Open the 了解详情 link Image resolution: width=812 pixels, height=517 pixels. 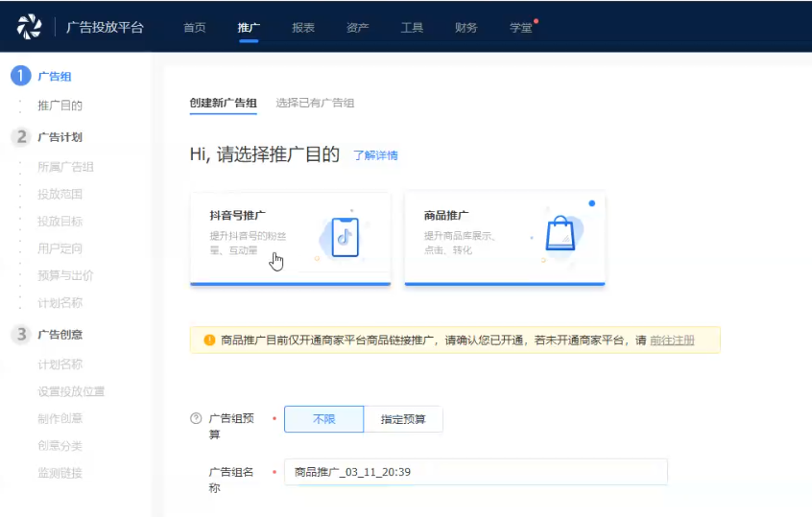pos(376,155)
